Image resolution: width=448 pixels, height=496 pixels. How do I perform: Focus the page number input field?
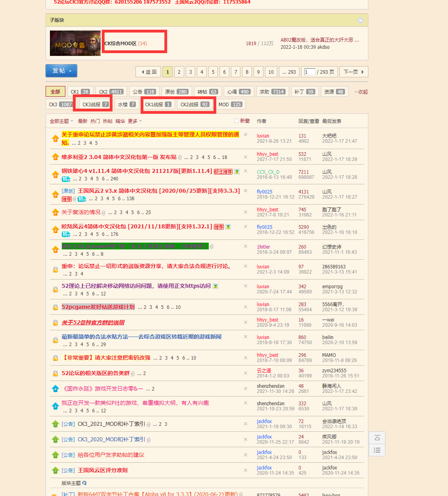point(309,72)
